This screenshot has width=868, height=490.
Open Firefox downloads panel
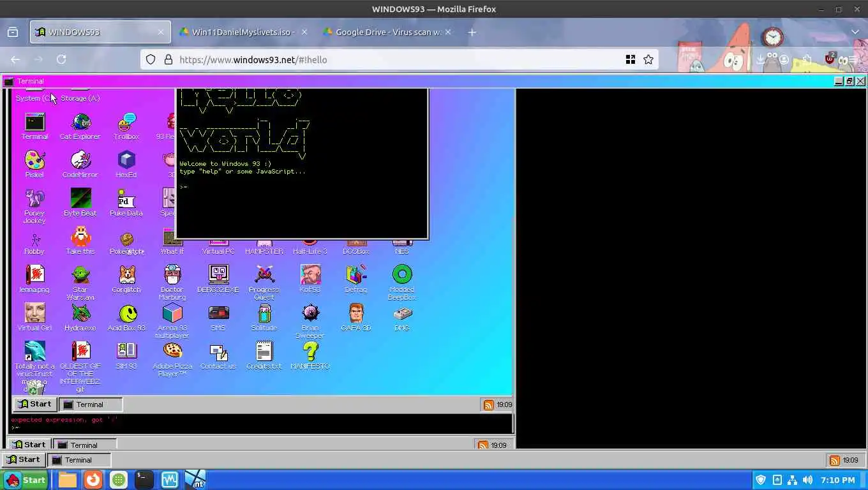pyautogui.click(x=759, y=59)
